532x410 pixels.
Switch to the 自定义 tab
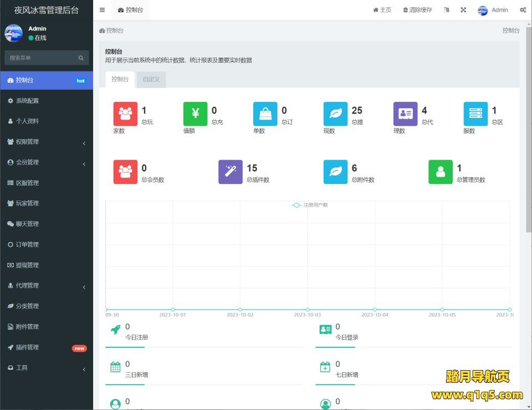[151, 79]
